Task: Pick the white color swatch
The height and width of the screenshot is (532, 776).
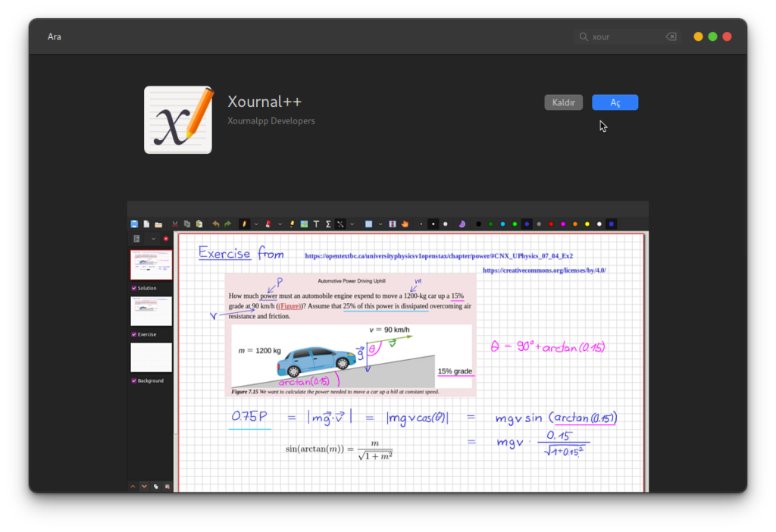Action: 599,224
